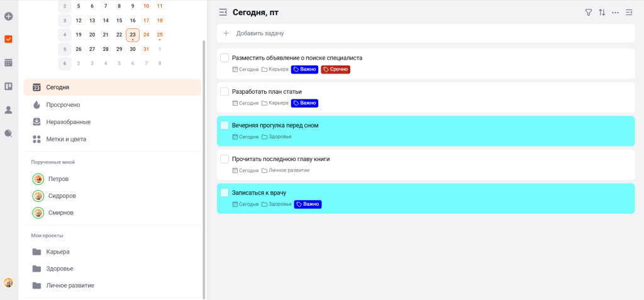Select 'Просрочено' in the sidebar
This screenshot has width=644, height=300.
pos(63,104)
